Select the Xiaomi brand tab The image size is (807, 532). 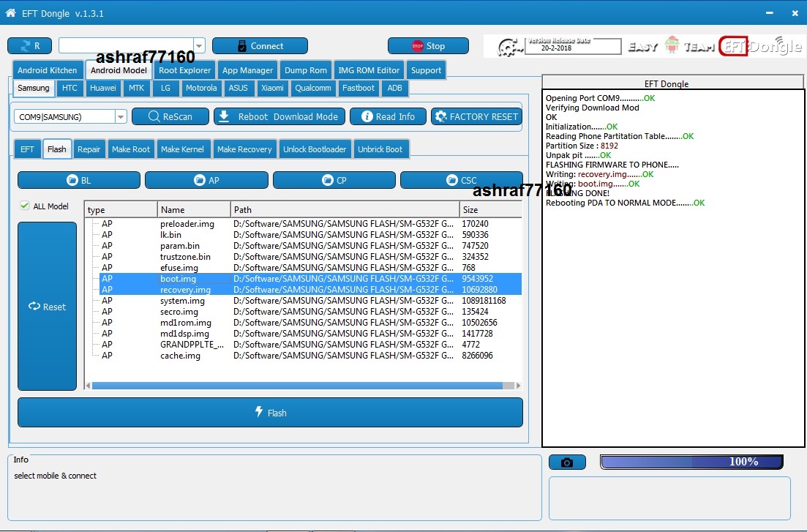tap(272, 88)
